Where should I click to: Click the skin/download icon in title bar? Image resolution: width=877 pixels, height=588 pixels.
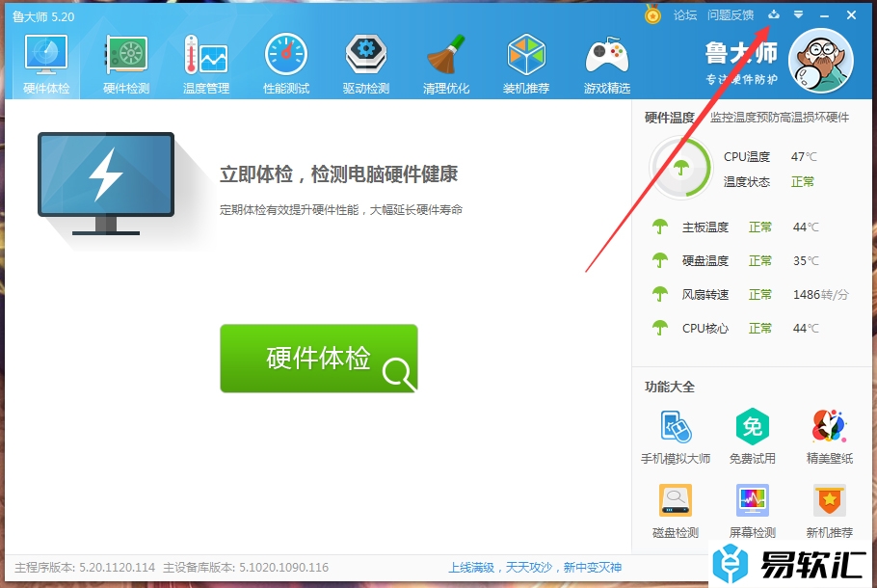point(774,14)
